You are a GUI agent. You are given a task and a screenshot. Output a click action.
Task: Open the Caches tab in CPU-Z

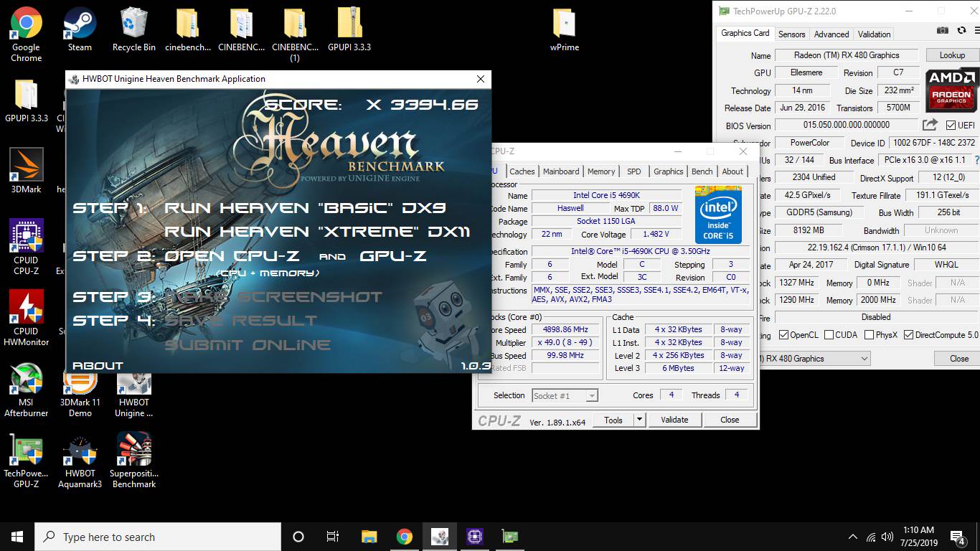pos(522,171)
